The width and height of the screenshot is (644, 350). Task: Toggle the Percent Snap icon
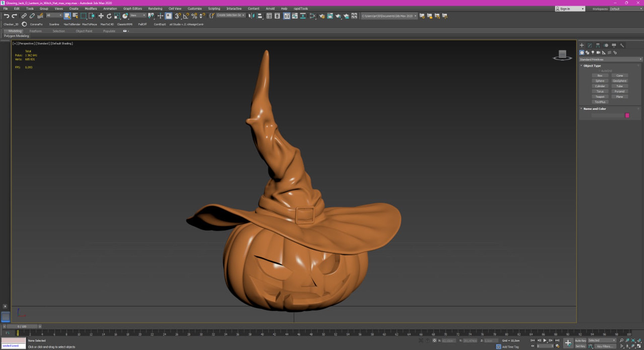click(x=194, y=16)
